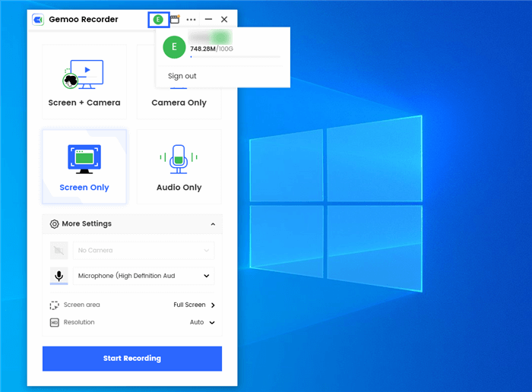Start Recording with the blue button
Screen dimensions: 532x392
(132, 359)
